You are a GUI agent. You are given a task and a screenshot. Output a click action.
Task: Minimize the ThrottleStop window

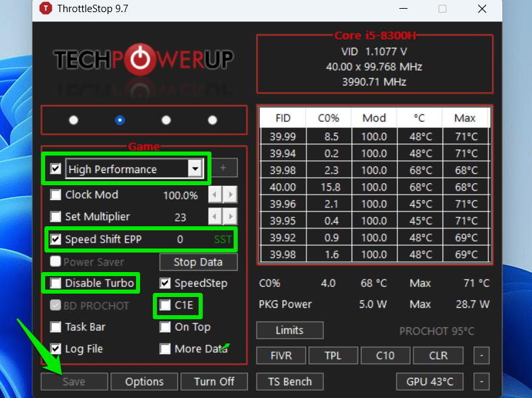click(403, 9)
